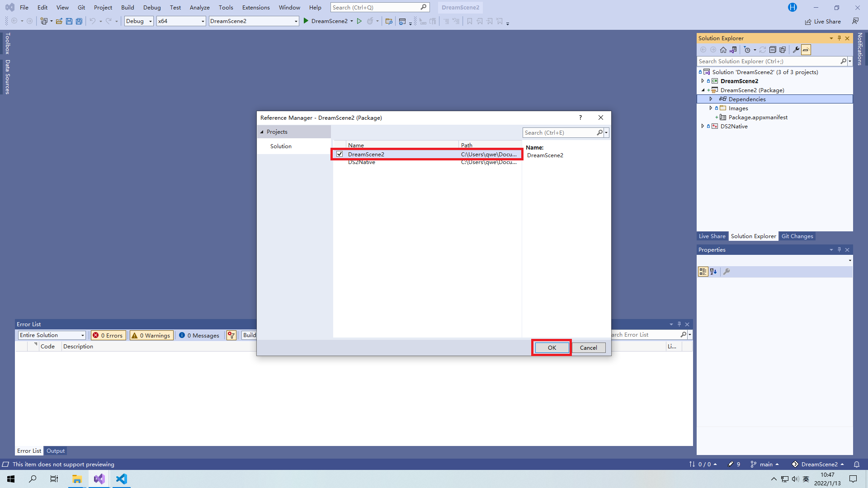Image resolution: width=868 pixels, height=488 pixels.
Task: Expand the Dependencies node
Action: pyautogui.click(x=711, y=99)
